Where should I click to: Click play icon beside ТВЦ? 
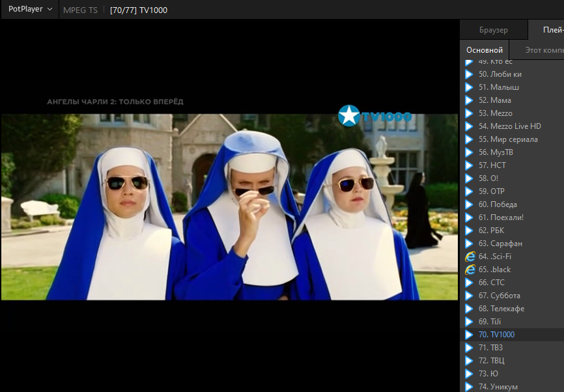(x=469, y=361)
